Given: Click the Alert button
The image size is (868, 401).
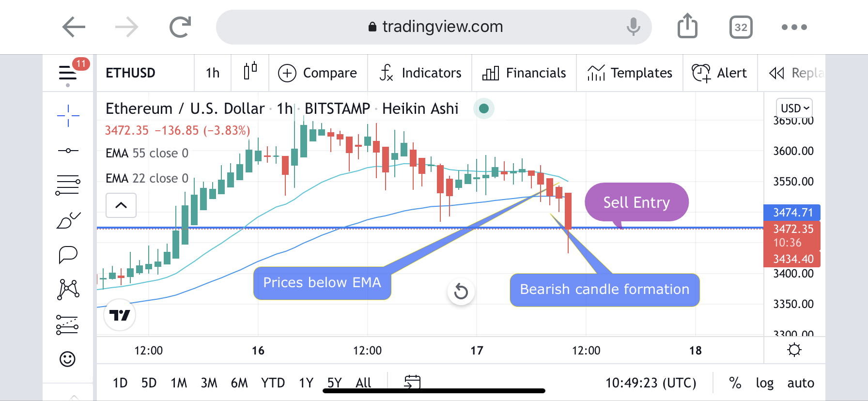Looking at the screenshot, I should [720, 73].
